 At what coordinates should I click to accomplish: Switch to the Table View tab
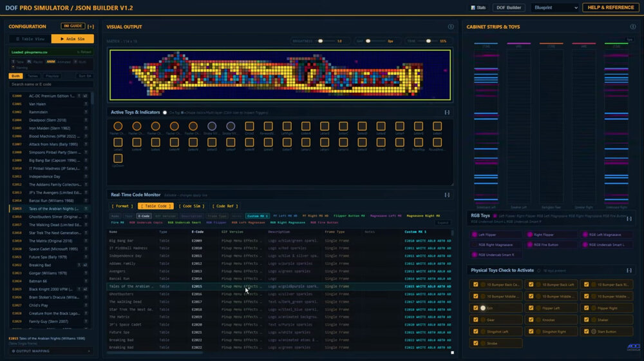30,39
